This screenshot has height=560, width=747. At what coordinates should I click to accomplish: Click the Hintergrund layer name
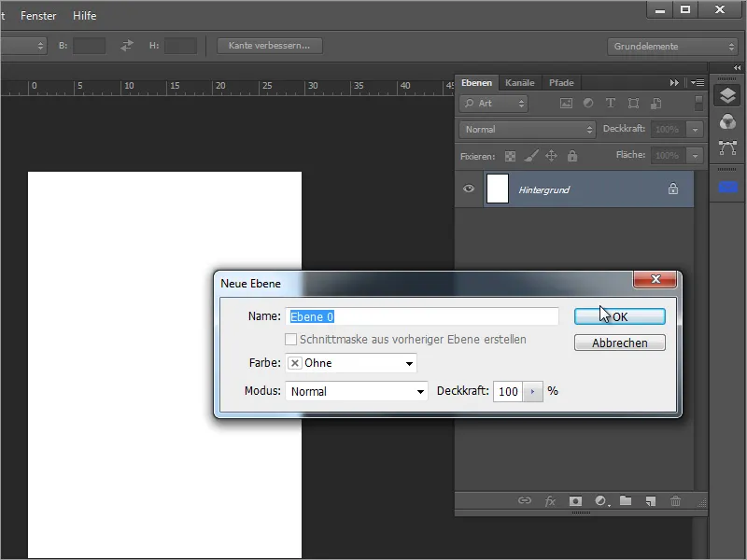pyautogui.click(x=543, y=190)
